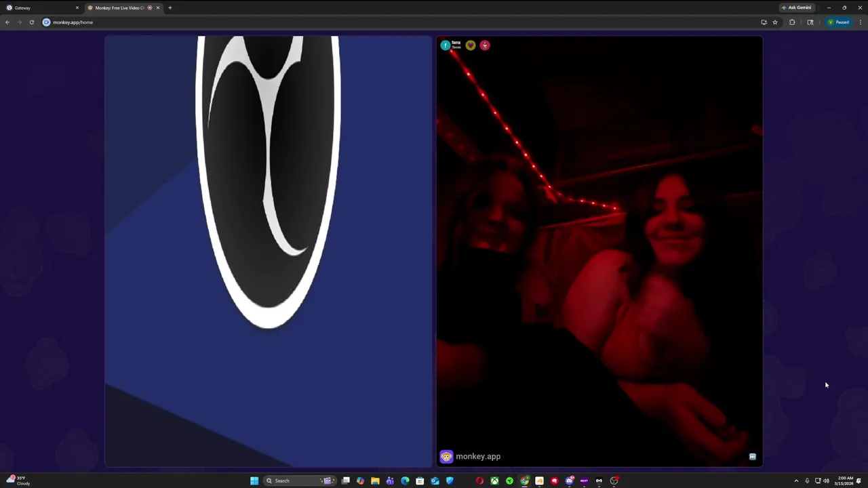
Task: Click the heart icon next to farra
Action: click(471, 45)
